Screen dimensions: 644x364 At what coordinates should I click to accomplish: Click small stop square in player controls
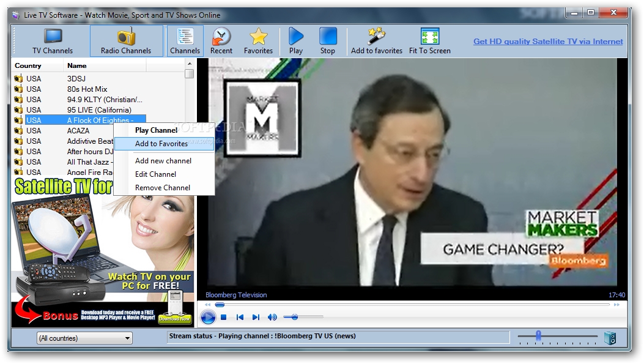tap(223, 317)
